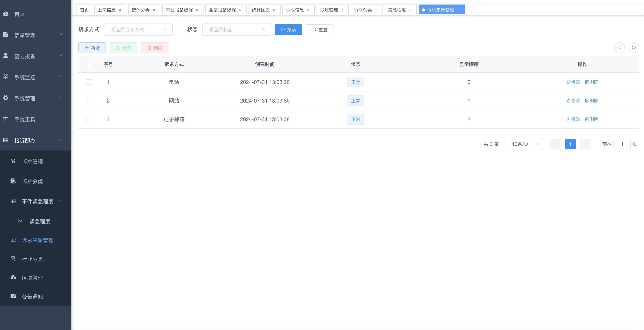
Task: Click the 信息管理 document icon
Action: 6,35
